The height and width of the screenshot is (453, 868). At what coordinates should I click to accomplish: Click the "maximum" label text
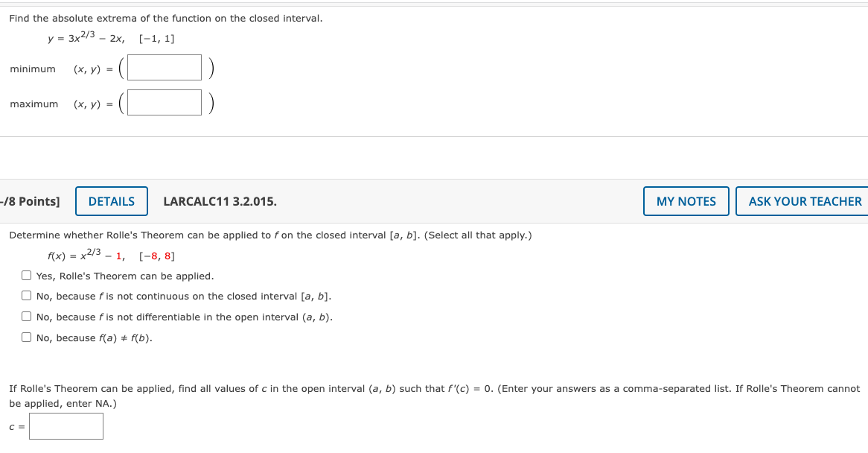(x=33, y=104)
